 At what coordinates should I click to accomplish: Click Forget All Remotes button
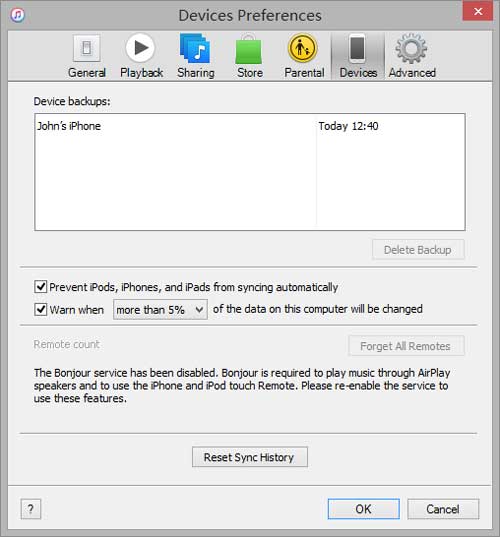tap(407, 346)
